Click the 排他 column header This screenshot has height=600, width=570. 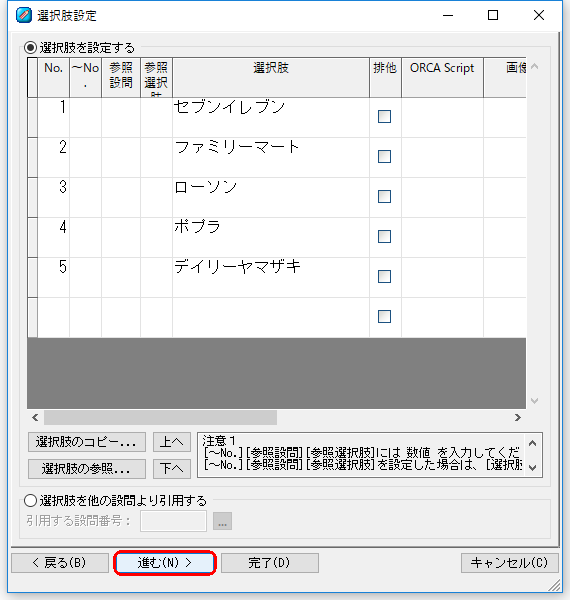(x=385, y=78)
